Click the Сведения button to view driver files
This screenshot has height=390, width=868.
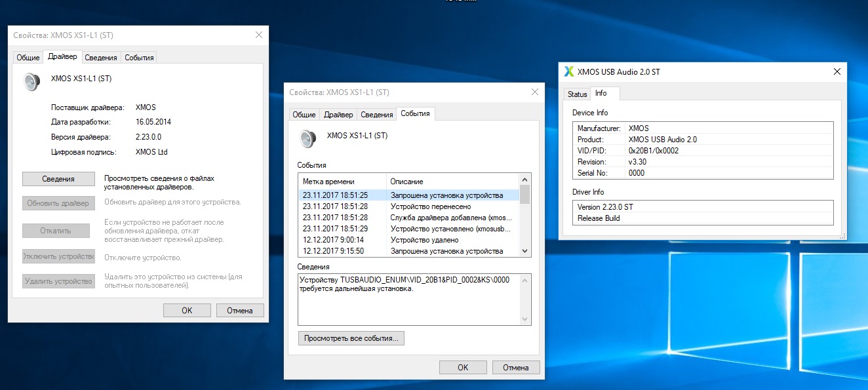coord(58,179)
